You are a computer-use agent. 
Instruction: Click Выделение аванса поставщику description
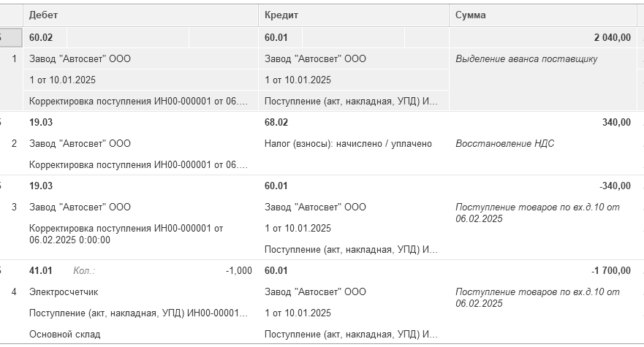click(x=526, y=58)
